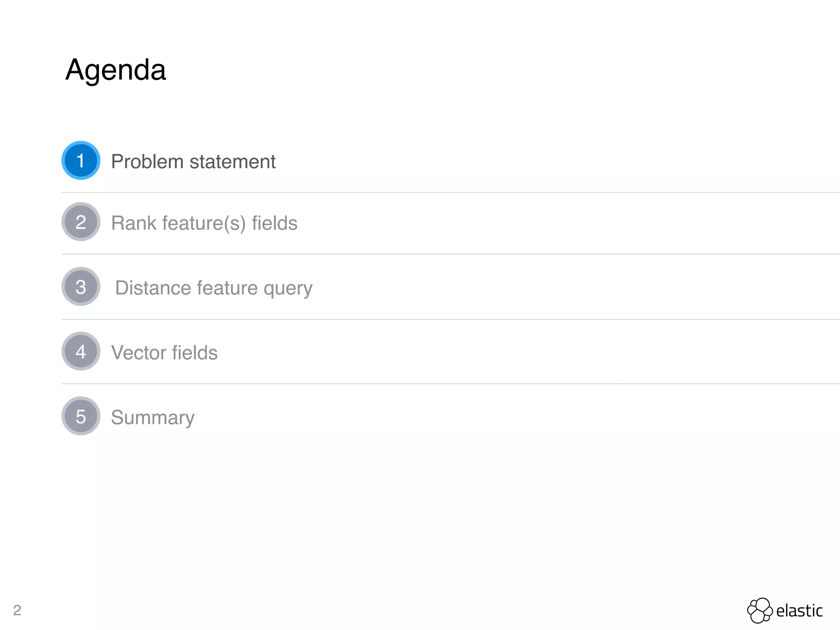Click the gray number 5 circle
Image resolution: width=840 pixels, height=630 pixels.
click(x=81, y=416)
